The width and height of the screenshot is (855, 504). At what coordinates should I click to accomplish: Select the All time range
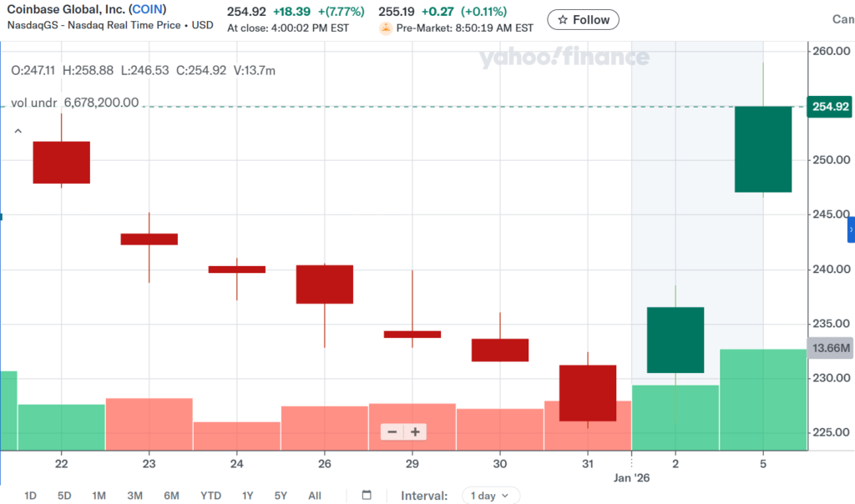[x=315, y=495]
